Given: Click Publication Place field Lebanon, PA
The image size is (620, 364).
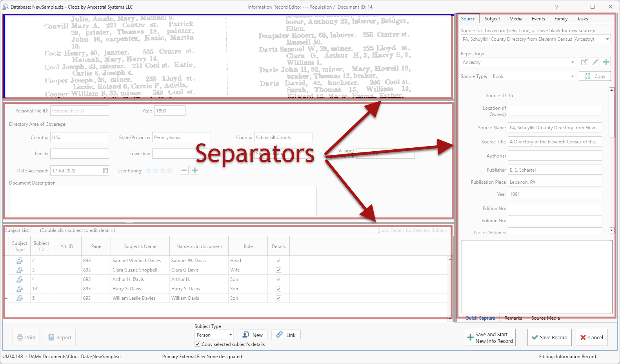Looking at the screenshot, I should tap(555, 182).
